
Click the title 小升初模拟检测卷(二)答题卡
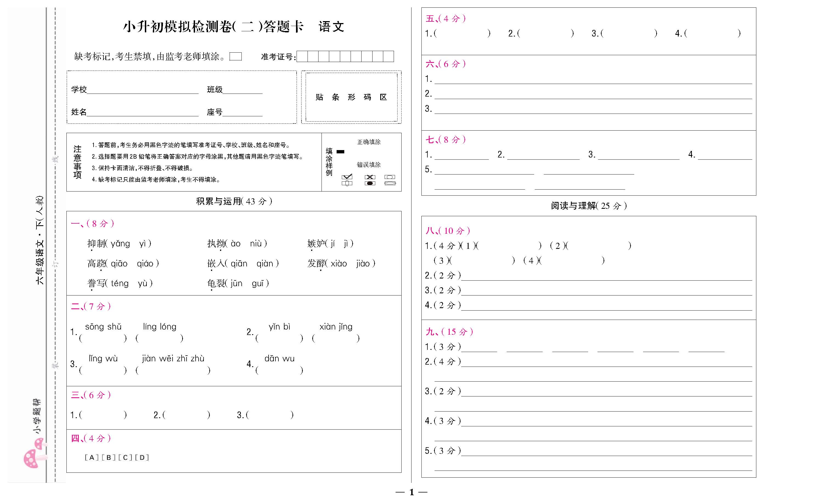[213, 27]
